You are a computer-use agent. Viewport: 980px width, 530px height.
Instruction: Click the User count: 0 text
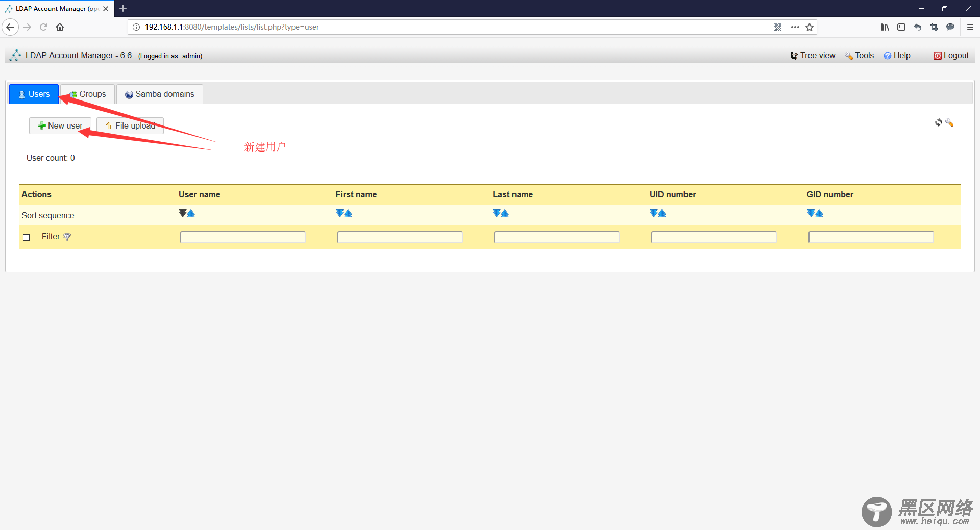(x=51, y=158)
